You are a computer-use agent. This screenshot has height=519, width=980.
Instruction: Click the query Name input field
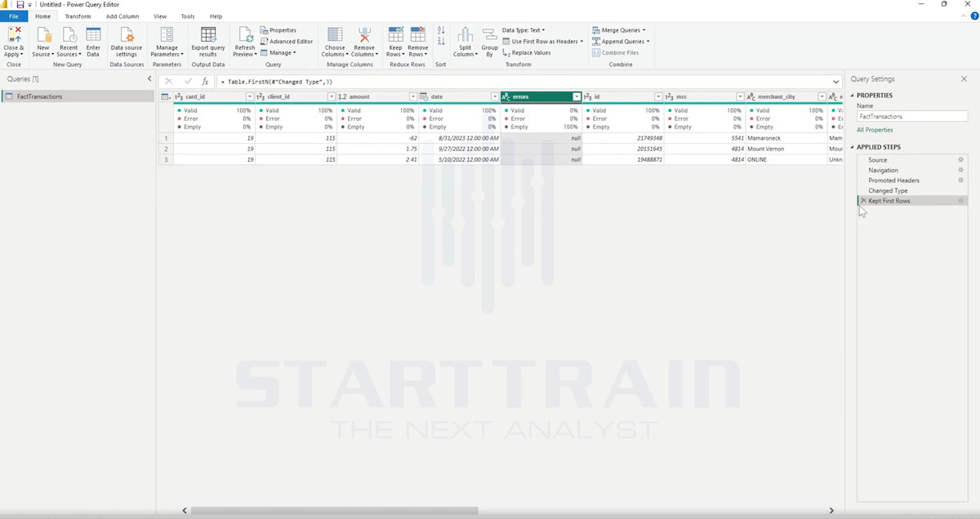[911, 117]
